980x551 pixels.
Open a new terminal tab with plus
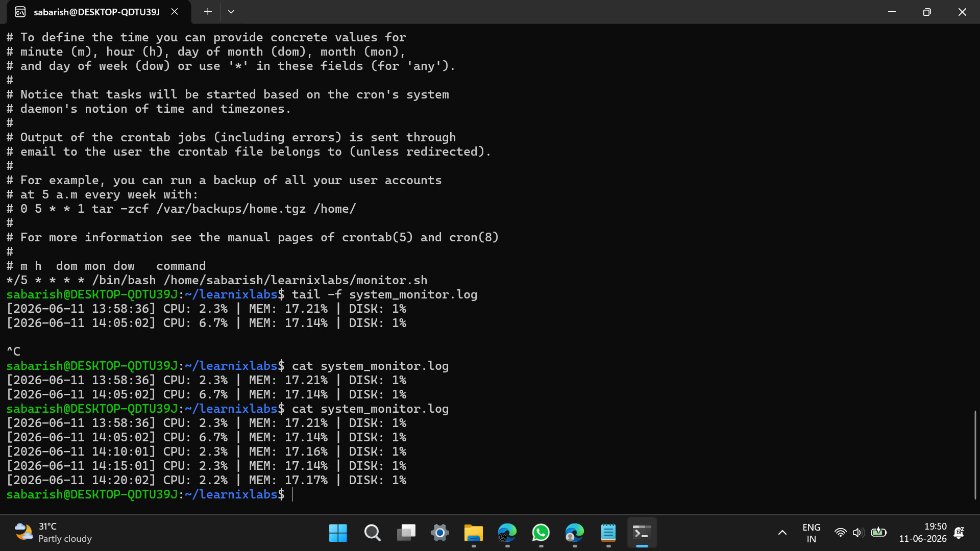(208, 12)
